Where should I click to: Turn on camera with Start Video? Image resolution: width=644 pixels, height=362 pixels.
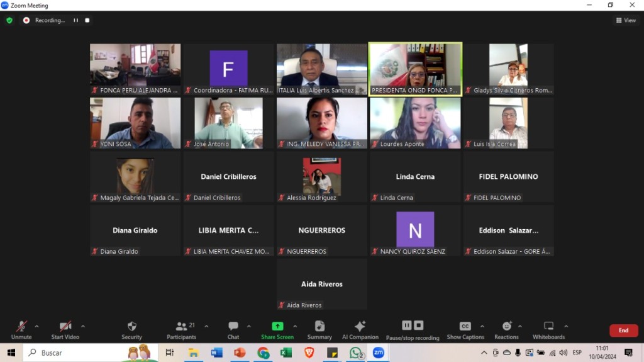coord(65,329)
